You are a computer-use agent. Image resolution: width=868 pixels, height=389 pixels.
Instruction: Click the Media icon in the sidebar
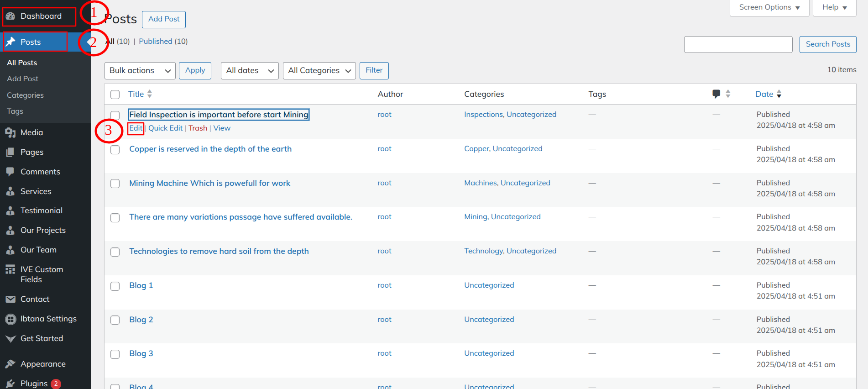[x=10, y=132]
